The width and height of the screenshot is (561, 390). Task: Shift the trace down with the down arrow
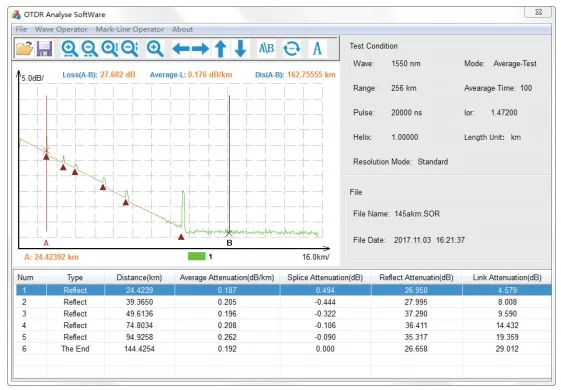[240, 49]
